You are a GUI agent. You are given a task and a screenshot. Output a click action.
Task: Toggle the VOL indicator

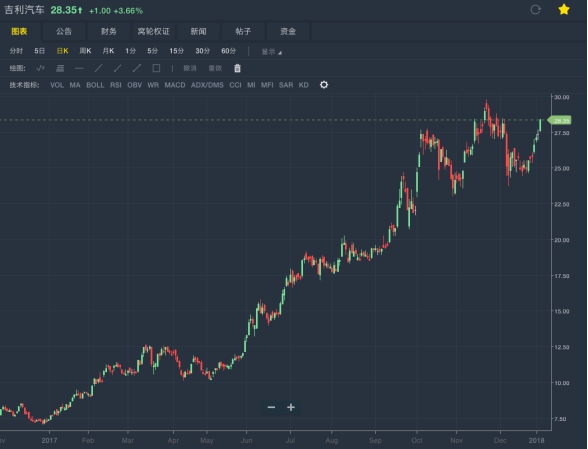click(57, 85)
